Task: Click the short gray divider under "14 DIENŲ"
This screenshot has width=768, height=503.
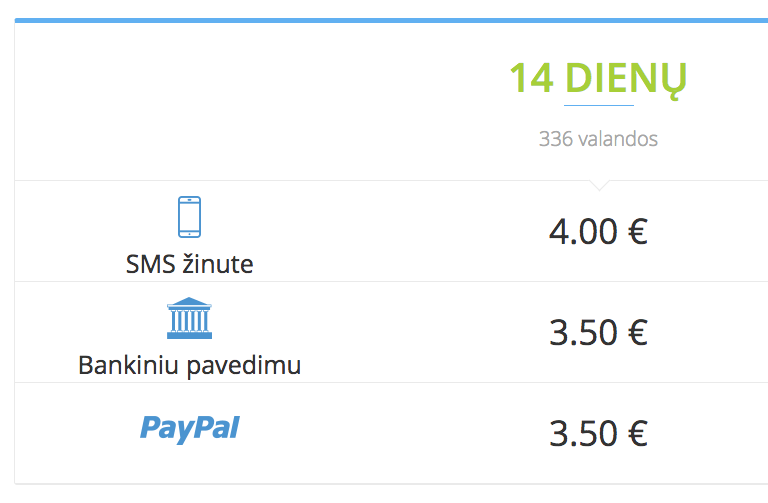Action: click(x=598, y=105)
